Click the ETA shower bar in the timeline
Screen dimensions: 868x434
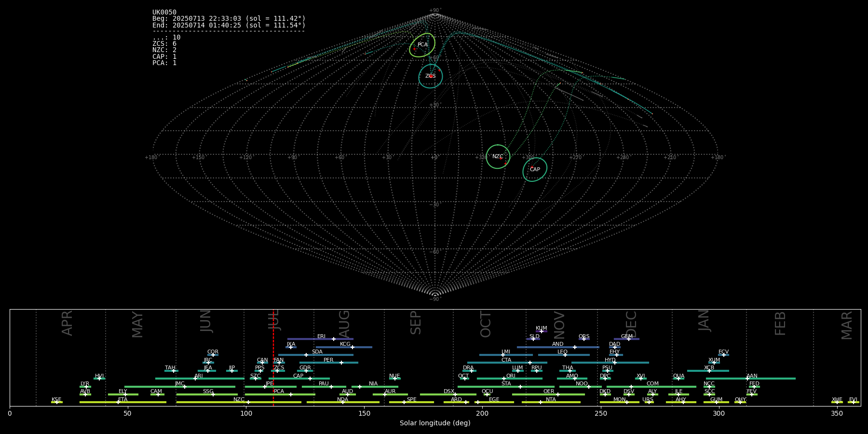point(123,402)
